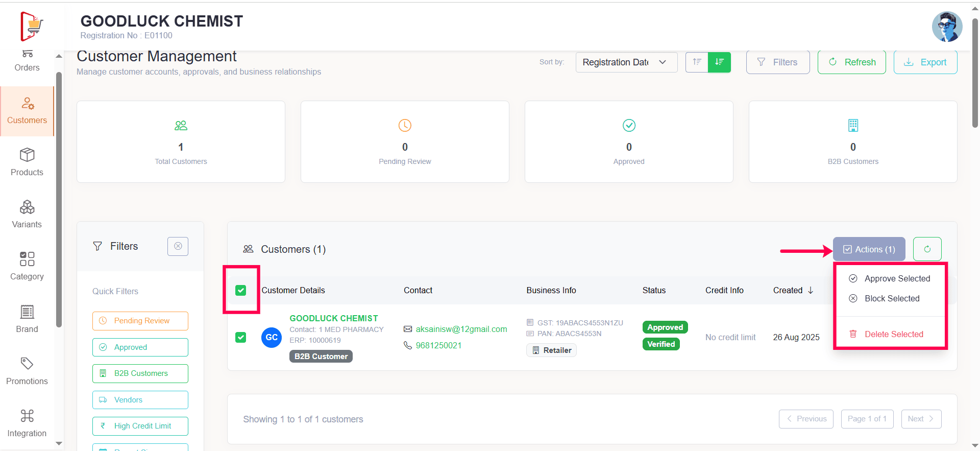Choose Approve Selected from the menu
This screenshot has width=980, height=451.
point(897,279)
